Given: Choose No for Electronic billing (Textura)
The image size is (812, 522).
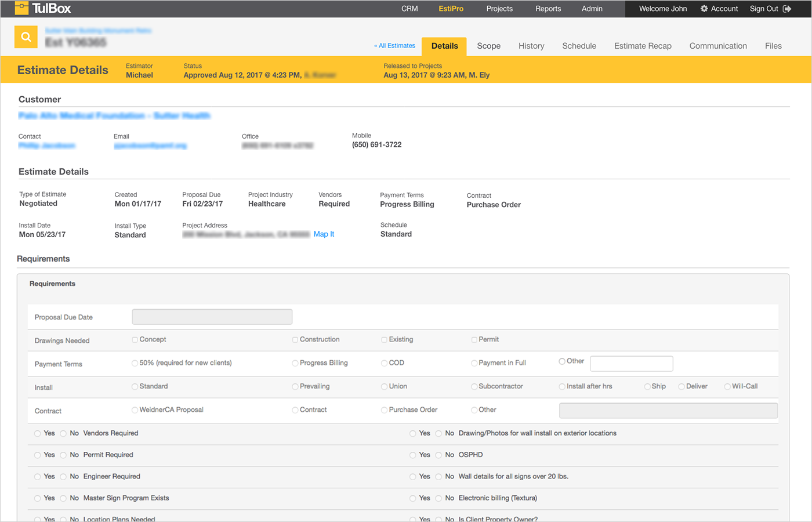Looking at the screenshot, I should [439, 498].
